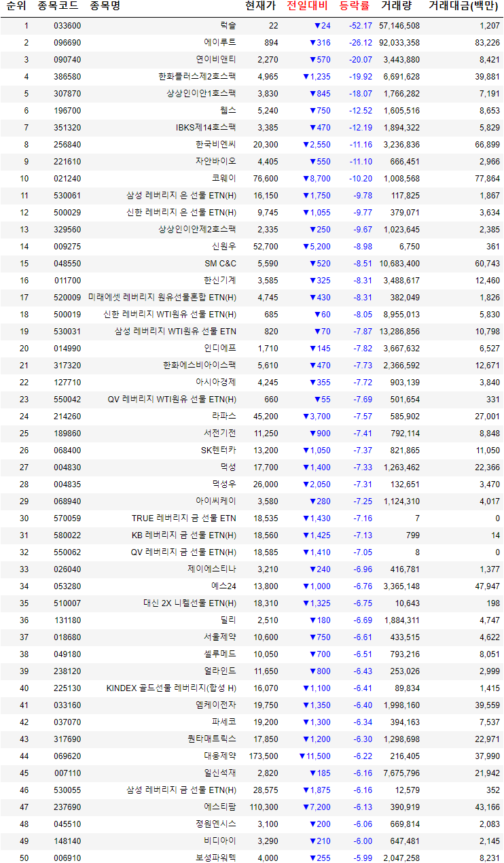504x863 pixels.
Task: Click stock name 상상인이안1호스팩
Action: coord(202,94)
